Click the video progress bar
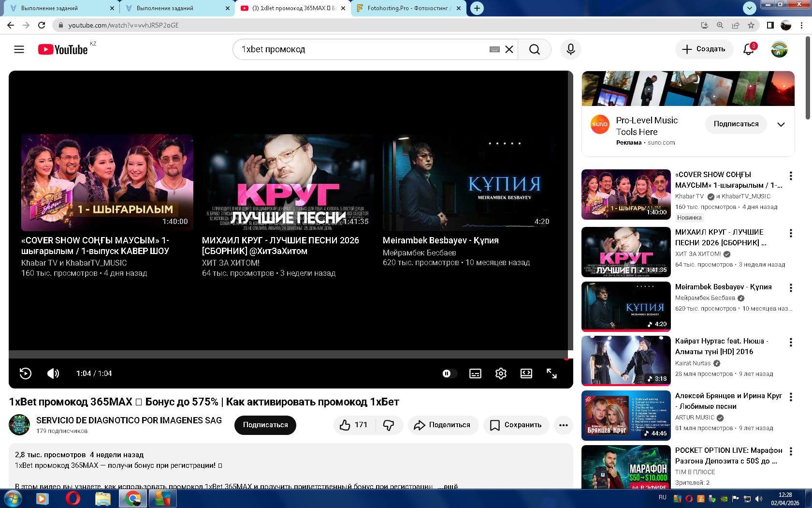812x508 pixels. 288,355
